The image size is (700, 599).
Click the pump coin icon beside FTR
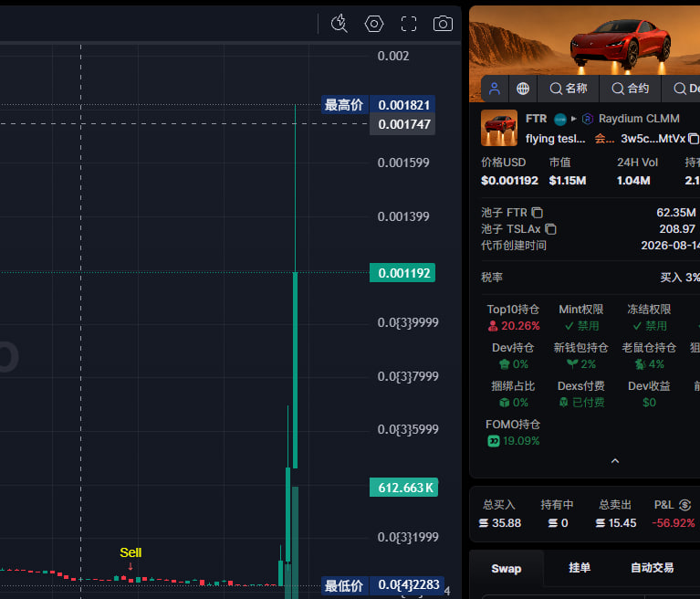point(559,120)
